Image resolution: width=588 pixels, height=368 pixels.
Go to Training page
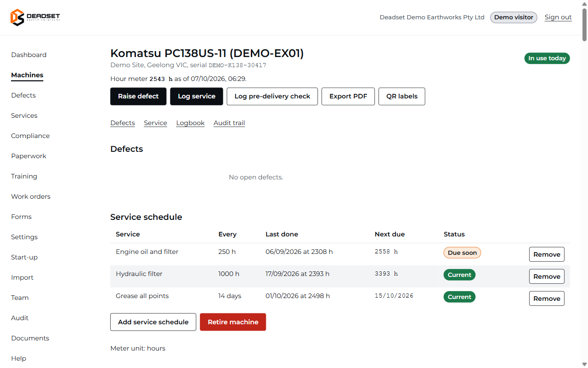[x=24, y=176]
